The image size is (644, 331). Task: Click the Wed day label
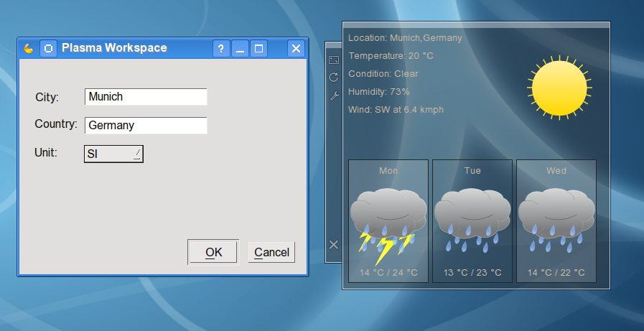pos(556,170)
